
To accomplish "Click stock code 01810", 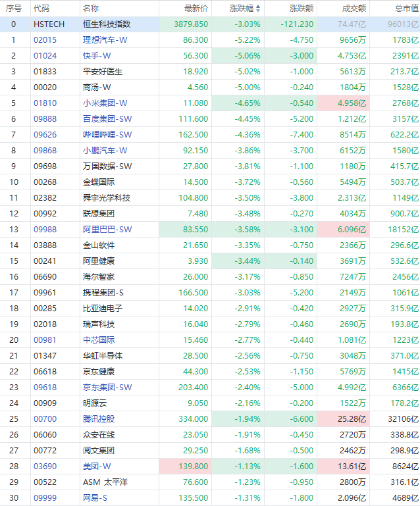I will (45, 103).
